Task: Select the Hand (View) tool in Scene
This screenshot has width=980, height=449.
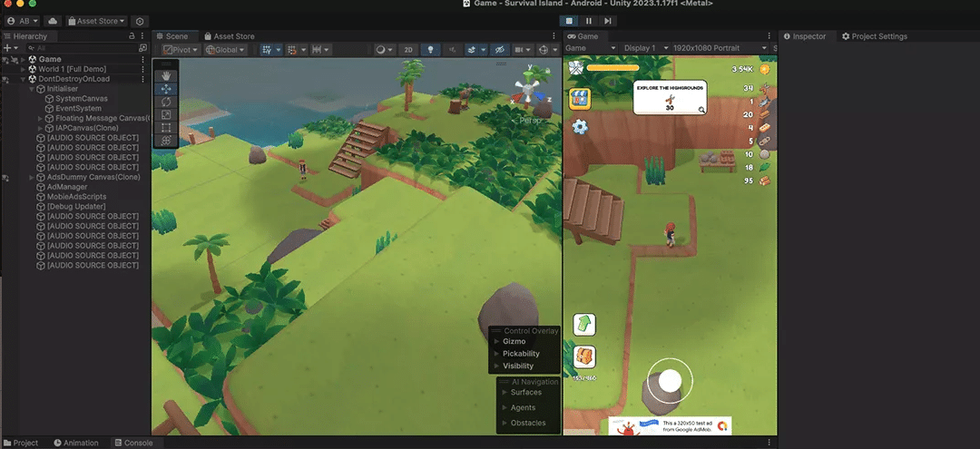Action: tap(166, 75)
